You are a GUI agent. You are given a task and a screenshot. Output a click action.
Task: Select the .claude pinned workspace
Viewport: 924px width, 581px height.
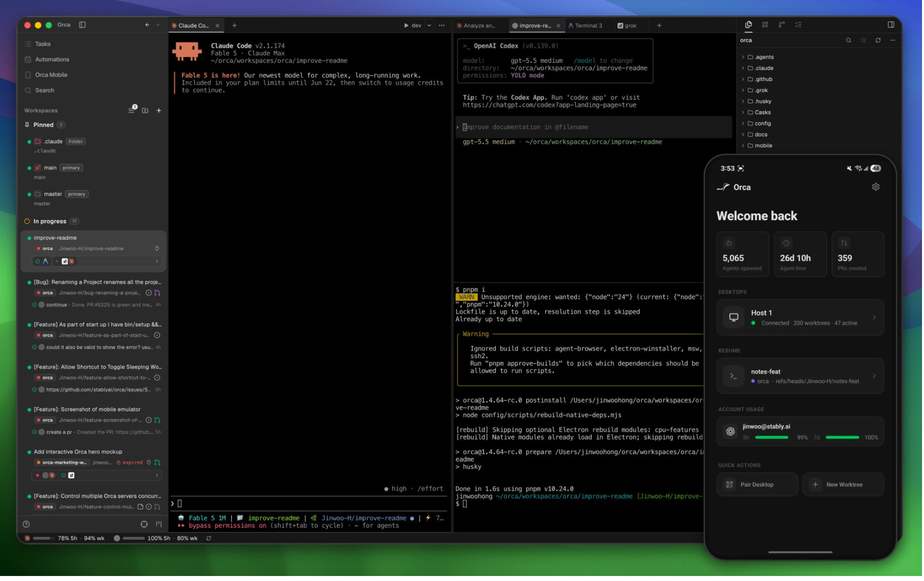(93, 146)
